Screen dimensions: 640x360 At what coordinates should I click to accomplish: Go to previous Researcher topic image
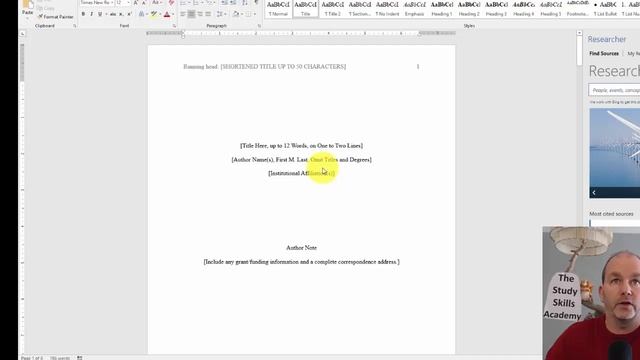click(594, 193)
